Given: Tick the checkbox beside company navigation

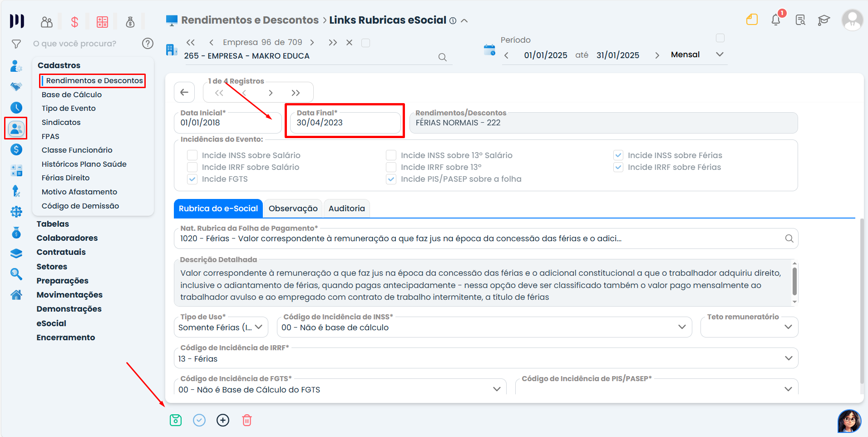Looking at the screenshot, I should pos(365,43).
